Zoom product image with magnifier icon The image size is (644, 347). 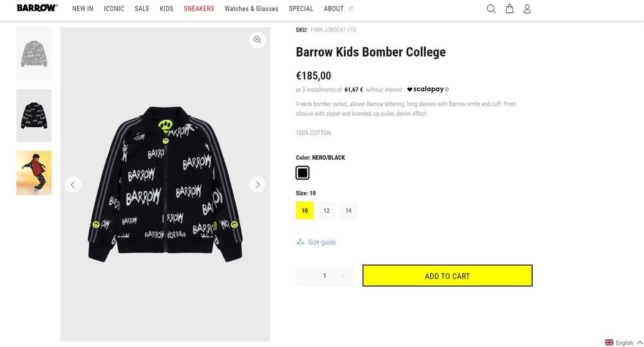[x=258, y=40]
